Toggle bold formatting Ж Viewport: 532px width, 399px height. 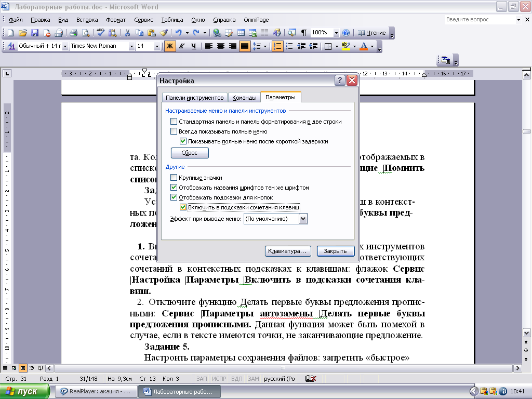click(x=170, y=46)
